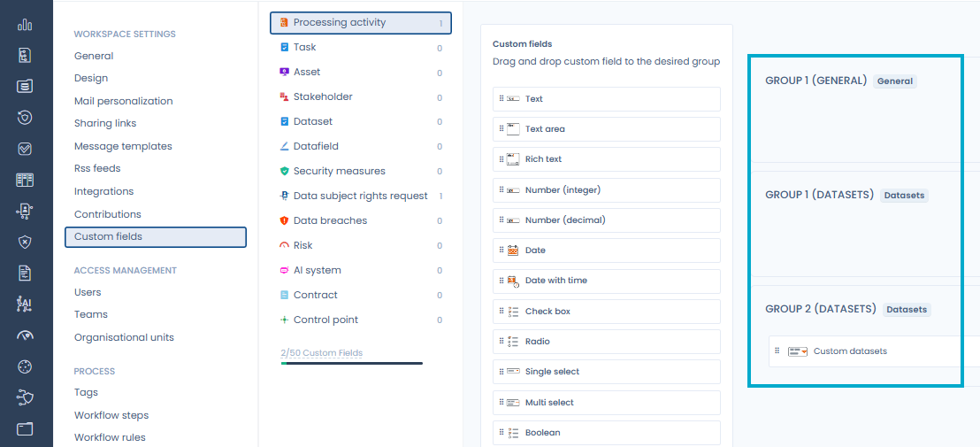Open the Integrations settings page

[x=103, y=191]
